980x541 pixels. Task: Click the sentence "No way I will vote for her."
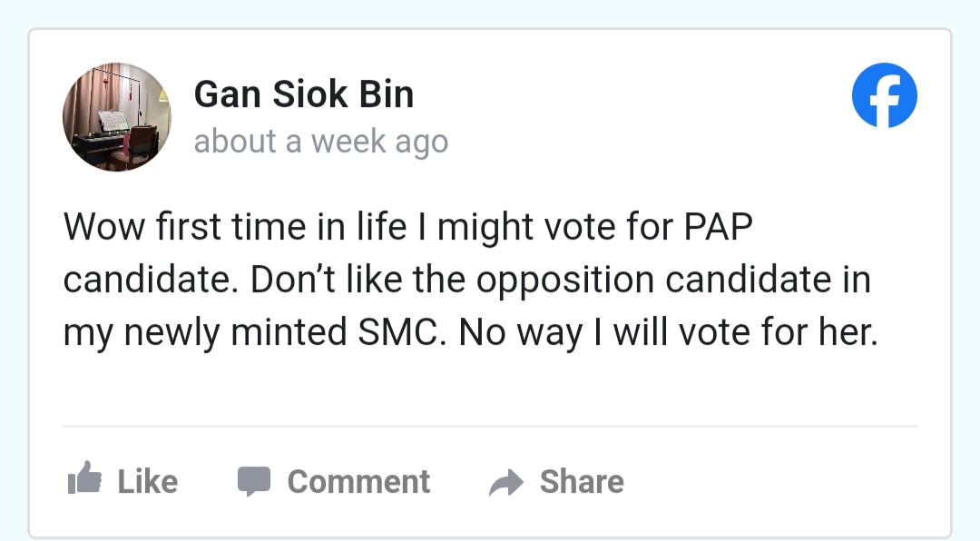coord(669,333)
